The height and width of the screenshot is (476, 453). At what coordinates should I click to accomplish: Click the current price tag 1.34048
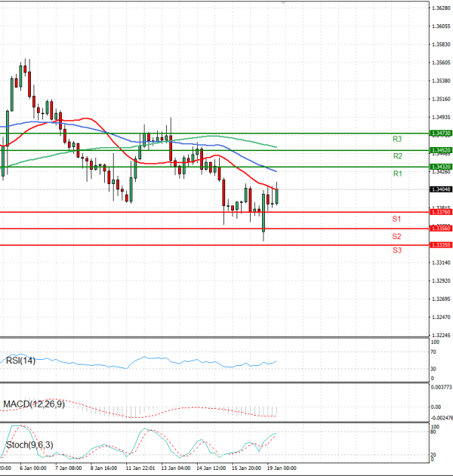[440, 190]
